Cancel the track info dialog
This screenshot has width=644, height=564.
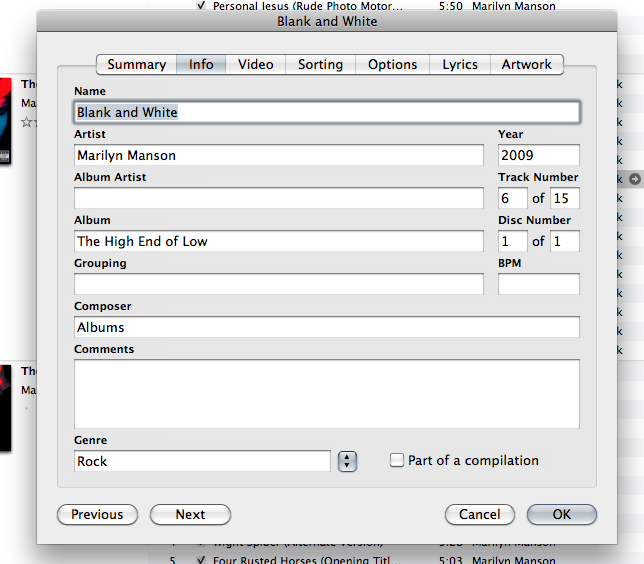click(479, 514)
